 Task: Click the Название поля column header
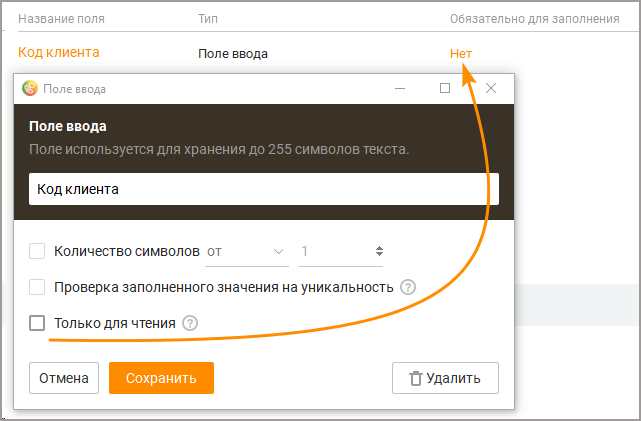coord(61,19)
